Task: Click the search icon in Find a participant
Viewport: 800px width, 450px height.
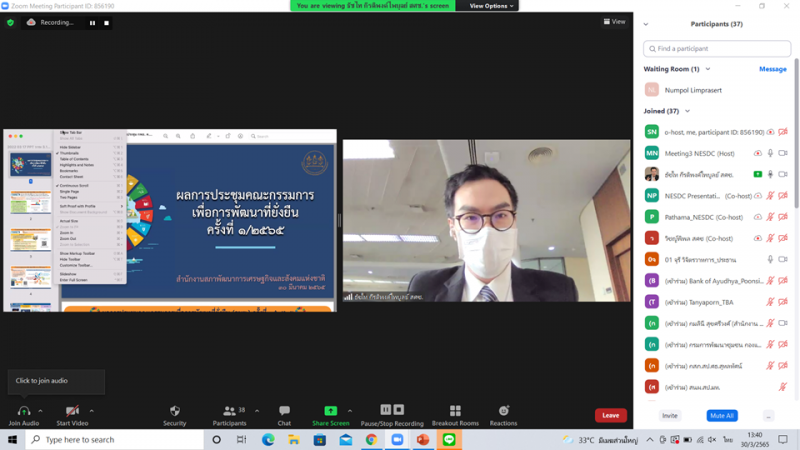Action: 652,49
